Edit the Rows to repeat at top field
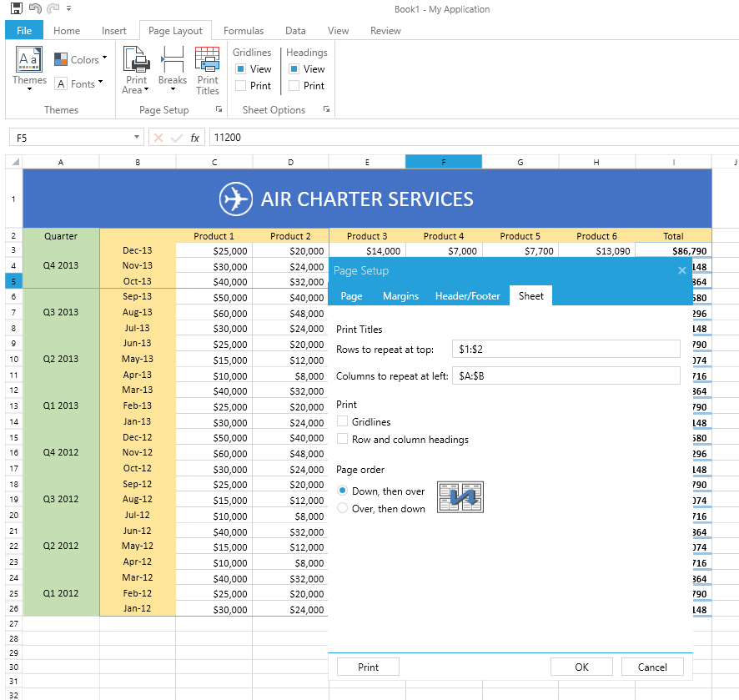739x700 pixels. [566, 349]
